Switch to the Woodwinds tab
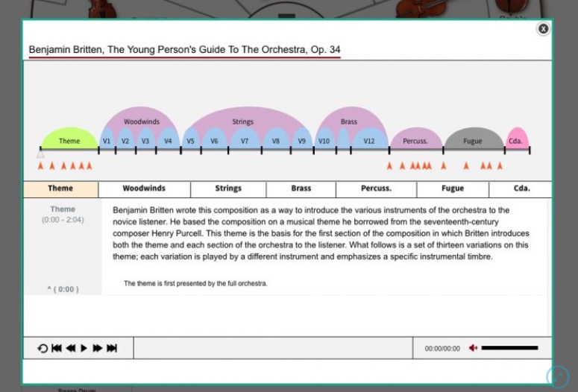The width and height of the screenshot is (578, 392). 144,189
